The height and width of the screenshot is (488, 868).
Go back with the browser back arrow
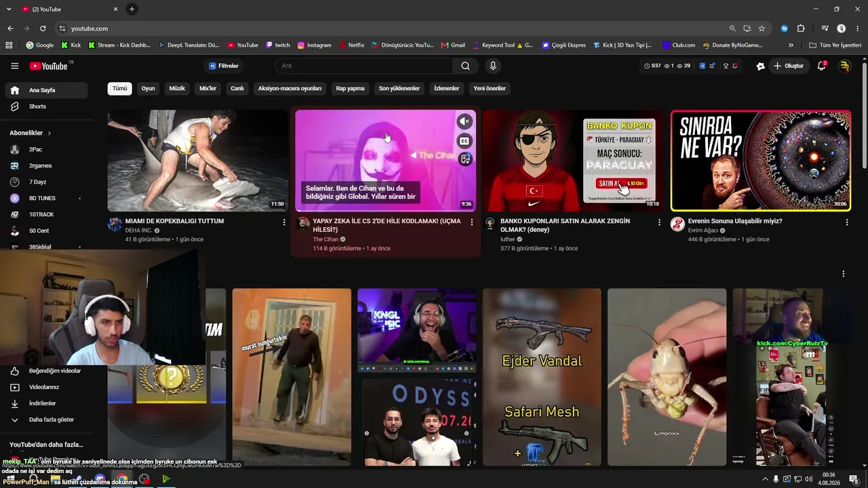pos(10,28)
